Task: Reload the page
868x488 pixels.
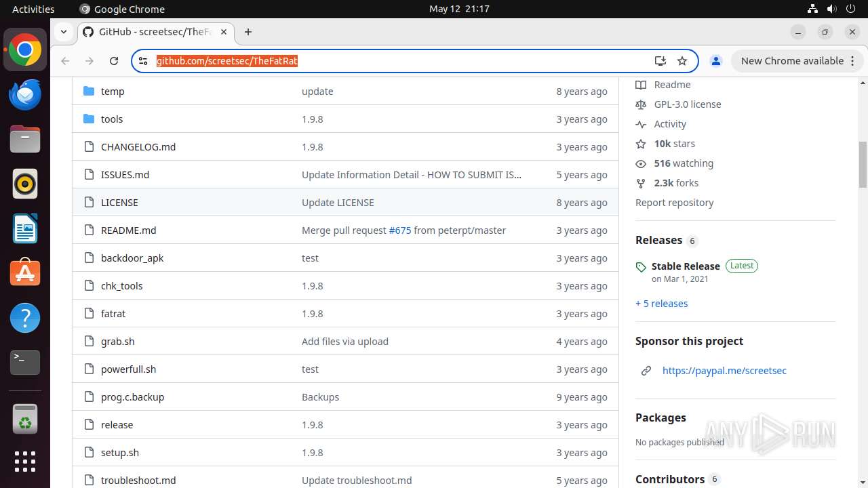Action: coord(114,61)
